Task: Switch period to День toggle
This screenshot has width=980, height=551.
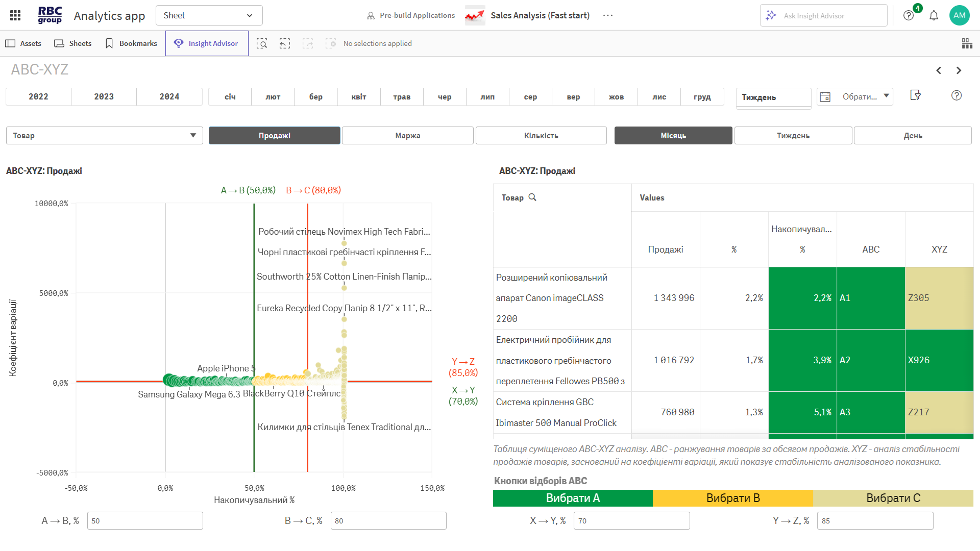Action: 913,136
